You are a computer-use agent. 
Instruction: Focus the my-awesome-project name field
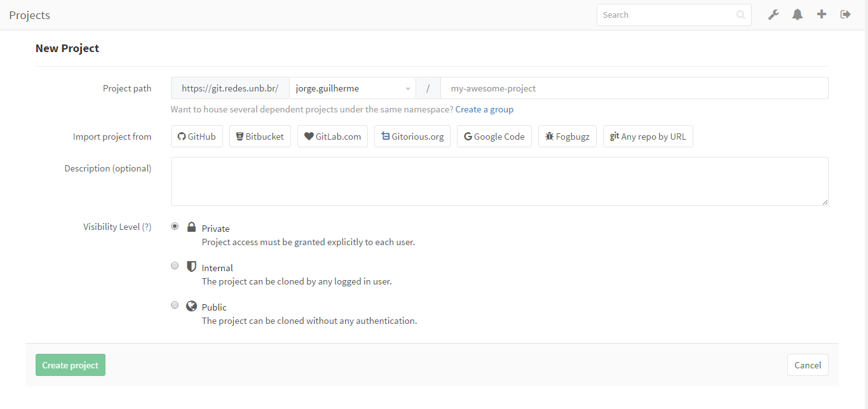coord(634,88)
